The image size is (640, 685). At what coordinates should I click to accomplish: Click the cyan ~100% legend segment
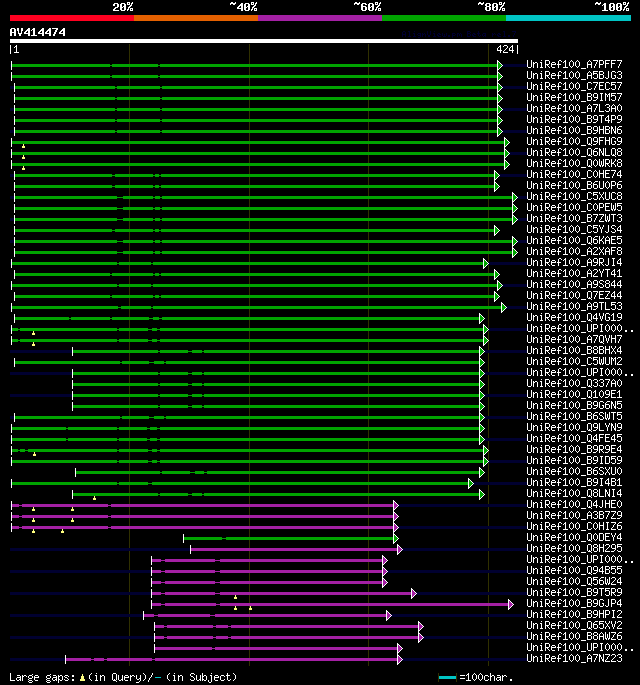point(568,18)
